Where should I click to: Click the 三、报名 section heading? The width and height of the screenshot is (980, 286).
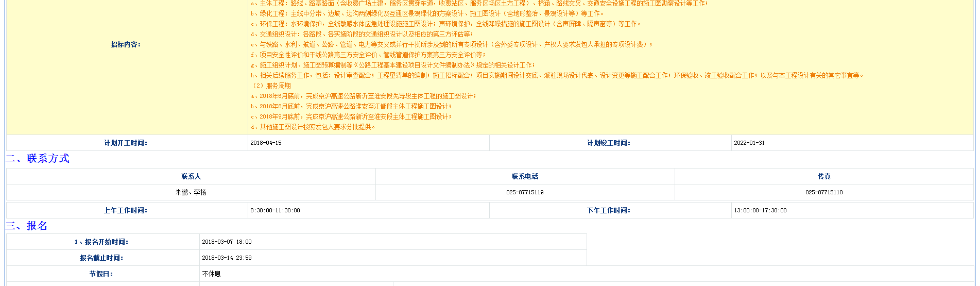[27, 226]
